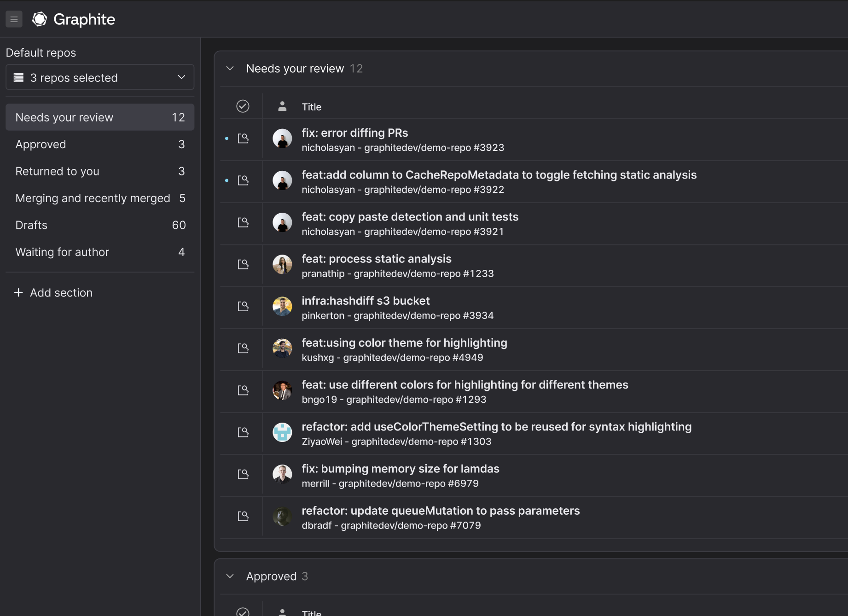Click kushxg avatar on PR #4949
848x616 pixels.
[282, 348]
